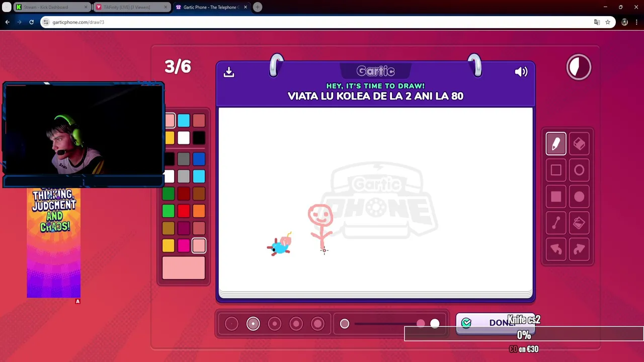The width and height of the screenshot is (644, 362).
Task: View site information icon beside the URL
Action: [46, 22]
